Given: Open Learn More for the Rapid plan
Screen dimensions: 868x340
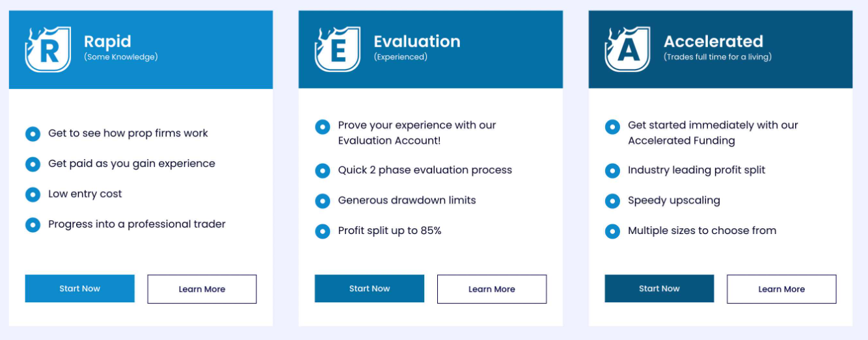Looking at the screenshot, I should pyautogui.click(x=202, y=289).
